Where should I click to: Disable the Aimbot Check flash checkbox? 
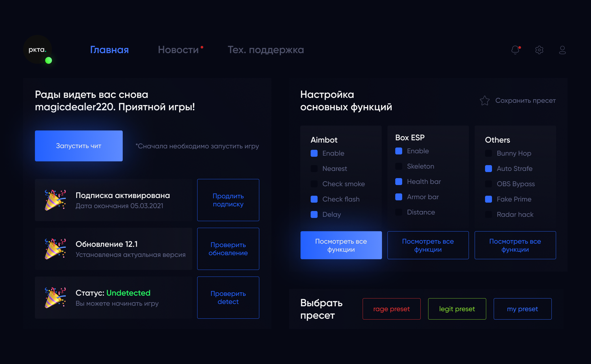314,199
